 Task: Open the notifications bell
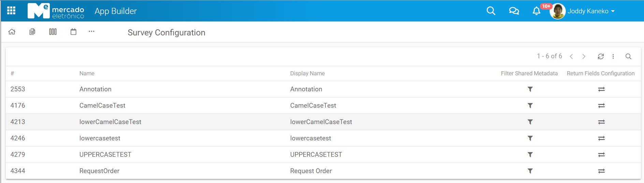pos(537,11)
